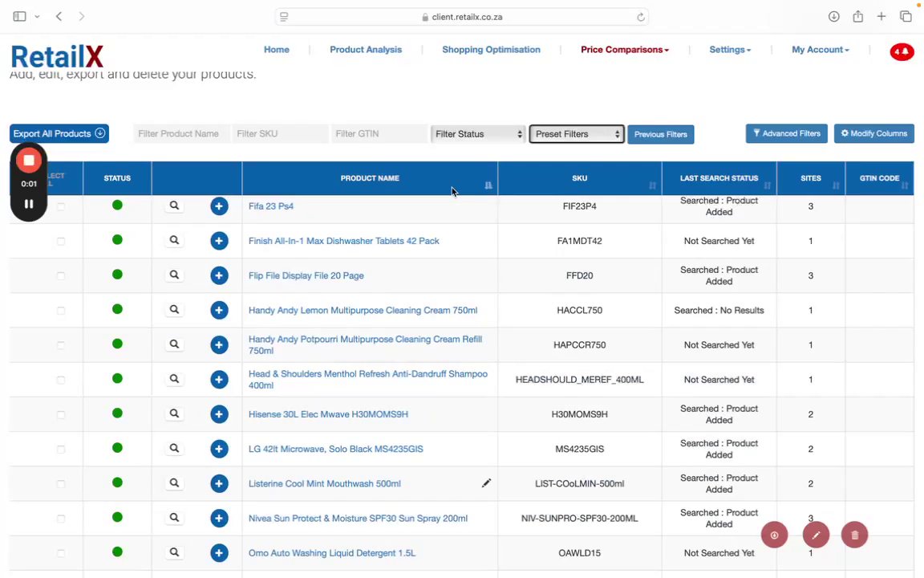Open the Product Analysis page

[x=366, y=50]
